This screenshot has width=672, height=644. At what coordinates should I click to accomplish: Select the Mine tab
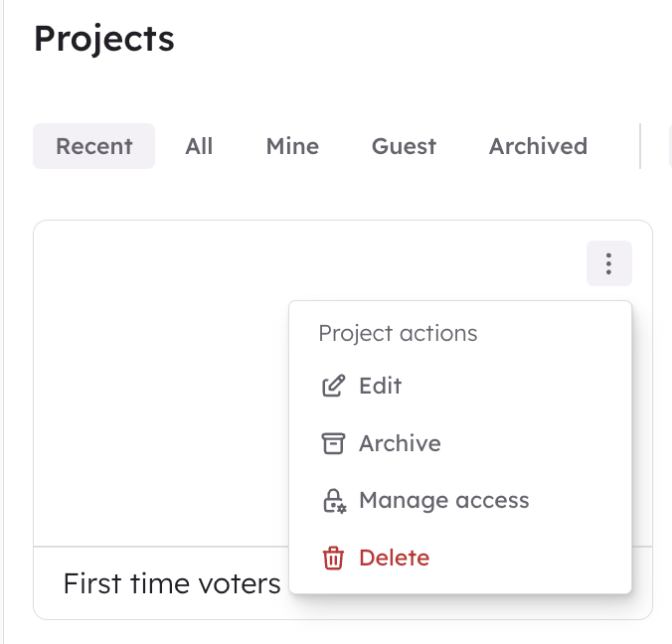coord(292,146)
